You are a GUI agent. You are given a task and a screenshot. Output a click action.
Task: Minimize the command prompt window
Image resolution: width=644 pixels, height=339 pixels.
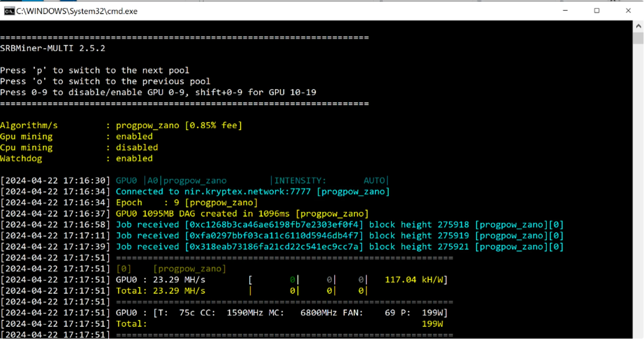click(x=565, y=11)
